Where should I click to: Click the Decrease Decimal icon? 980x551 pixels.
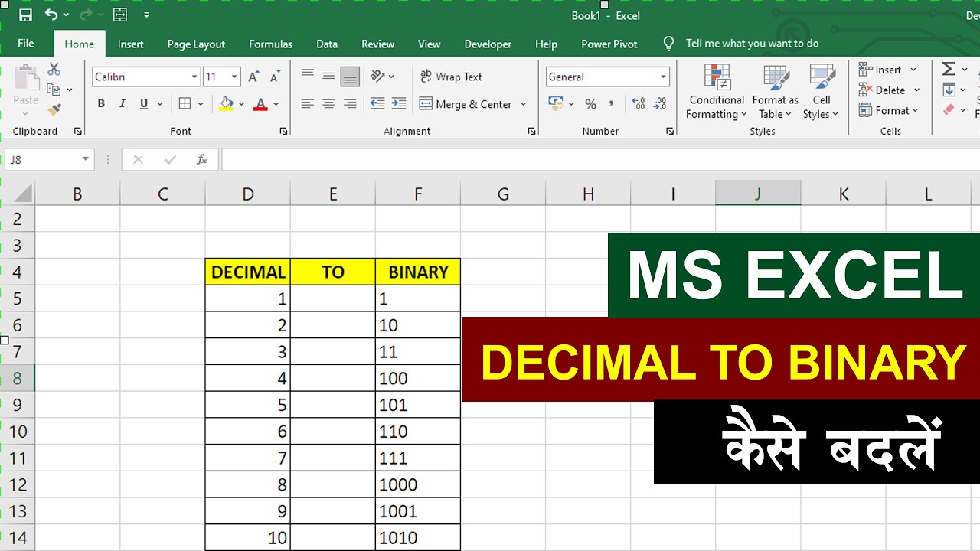[x=659, y=103]
